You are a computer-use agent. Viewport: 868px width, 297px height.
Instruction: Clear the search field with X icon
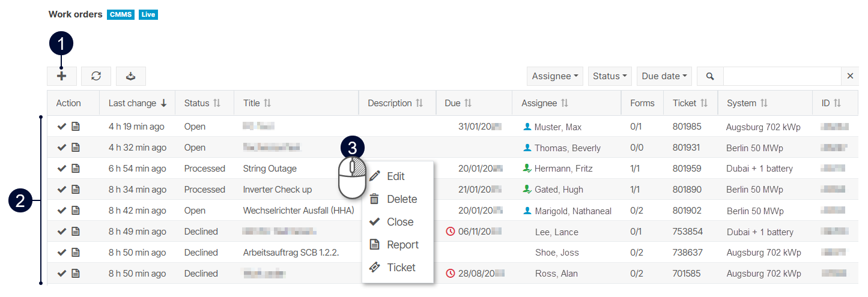(850, 76)
